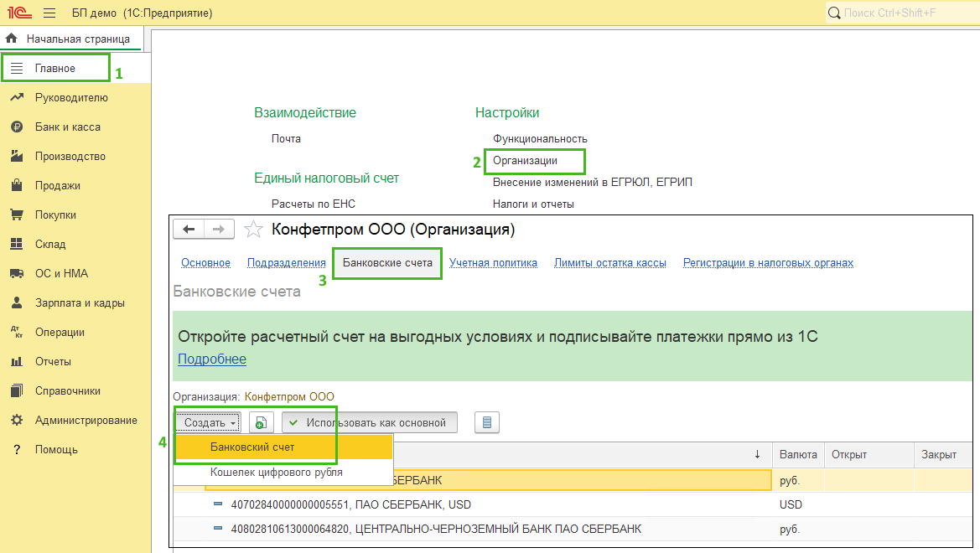980x553 pixels.
Task: Click the 1C logo icon
Action: [19, 13]
